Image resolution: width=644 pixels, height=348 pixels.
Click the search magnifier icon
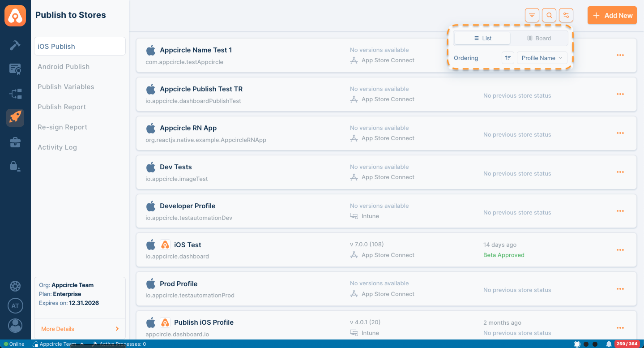549,15
